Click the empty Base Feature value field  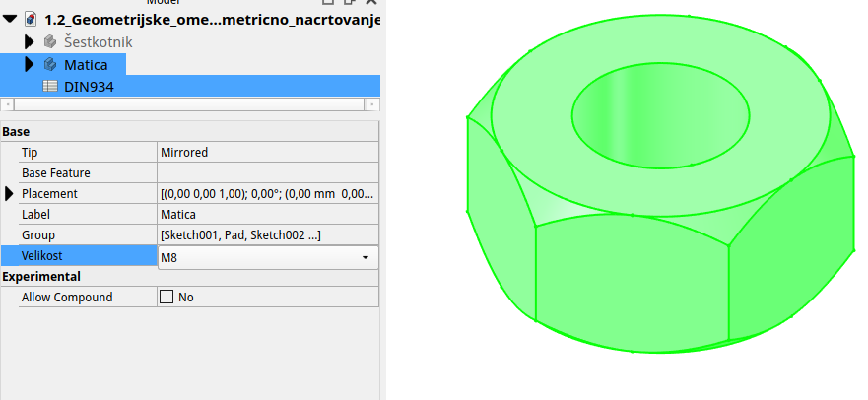(x=266, y=172)
